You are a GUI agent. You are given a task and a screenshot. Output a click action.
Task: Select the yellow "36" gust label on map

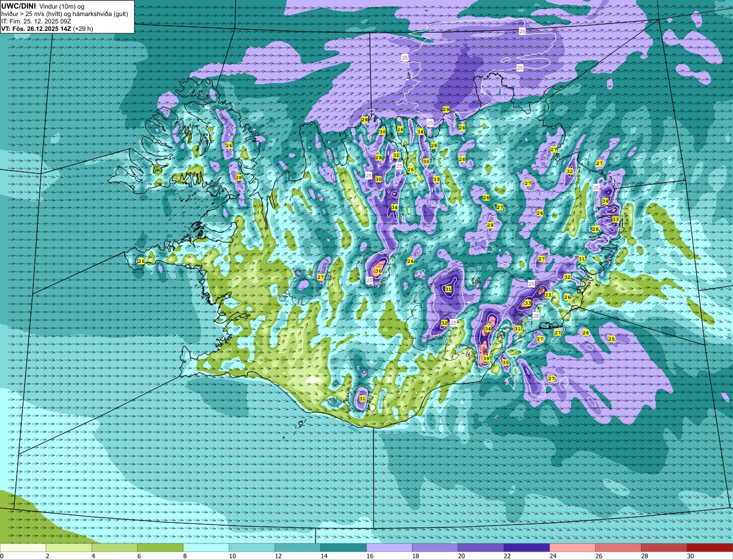[x=379, y=271]
